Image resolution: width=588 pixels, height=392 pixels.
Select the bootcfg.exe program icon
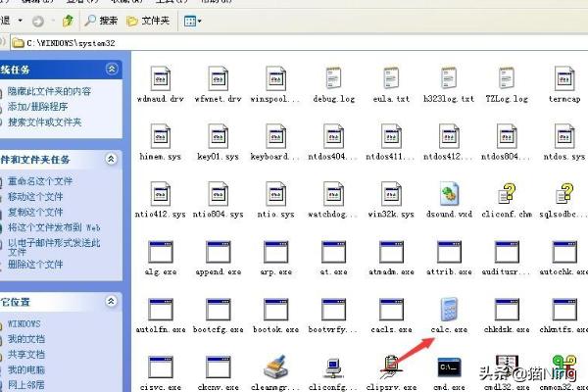point(219,310)
